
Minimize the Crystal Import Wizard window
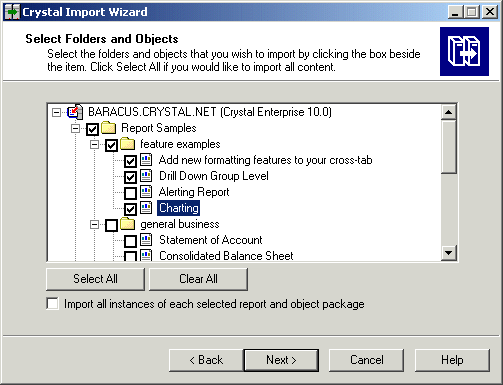[455, 12]
